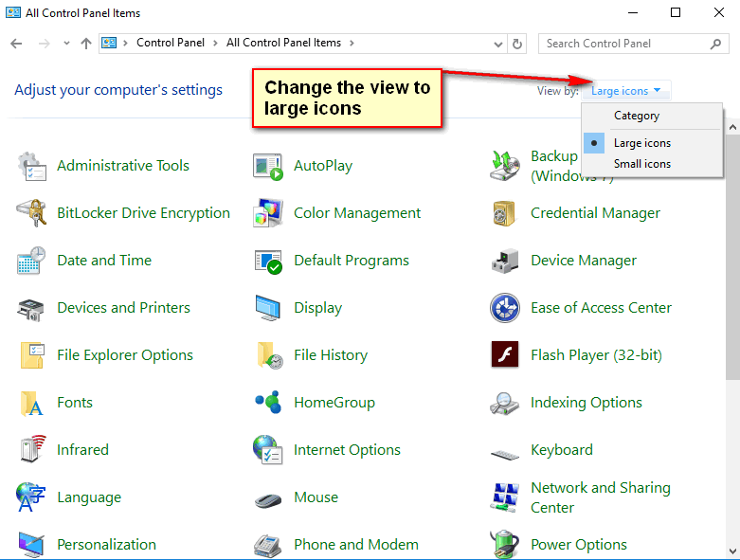Click the address bar computer icon
Viewport: 740px width, 560px height.
point(109,44)
